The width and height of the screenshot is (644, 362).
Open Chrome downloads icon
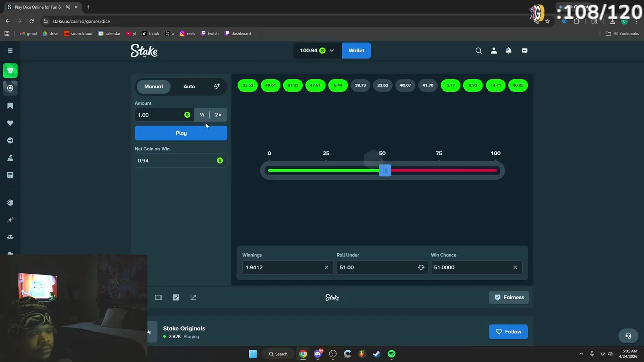[x=612, y=21]
